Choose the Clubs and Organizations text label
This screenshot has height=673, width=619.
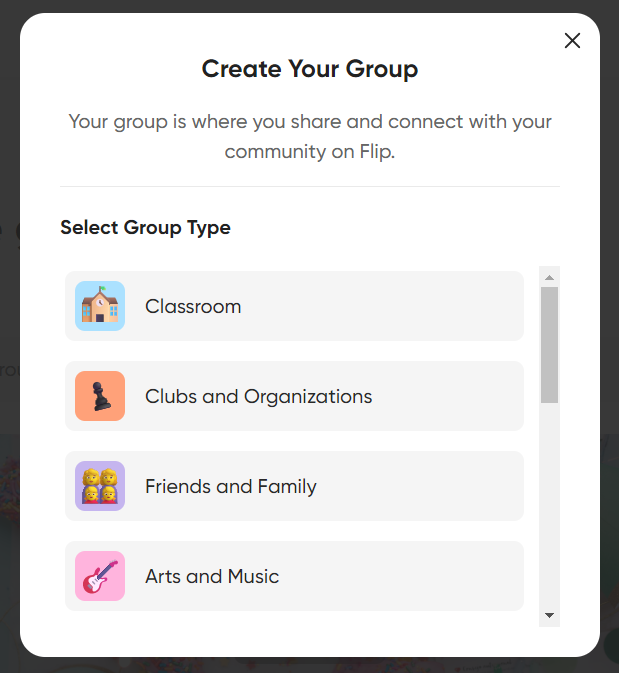tap(258, 397)
